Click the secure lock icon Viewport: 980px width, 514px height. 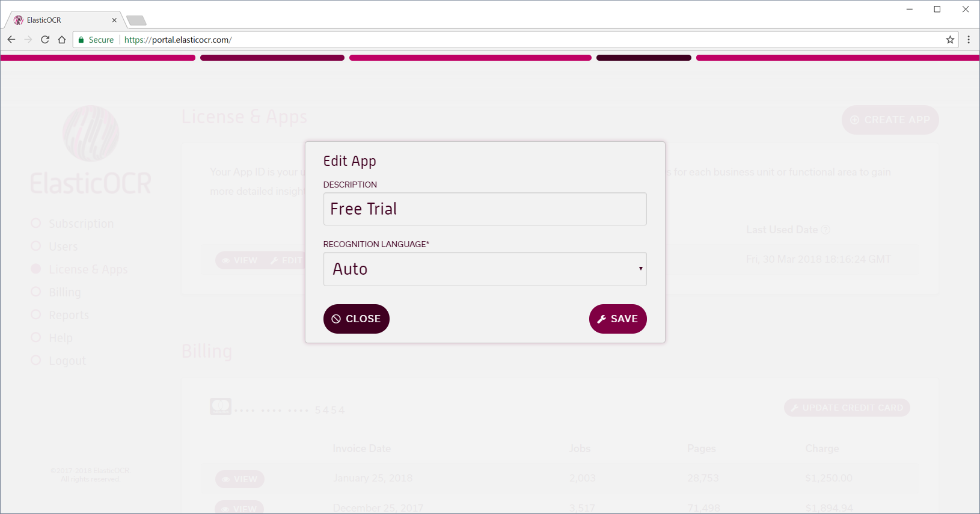81,40
